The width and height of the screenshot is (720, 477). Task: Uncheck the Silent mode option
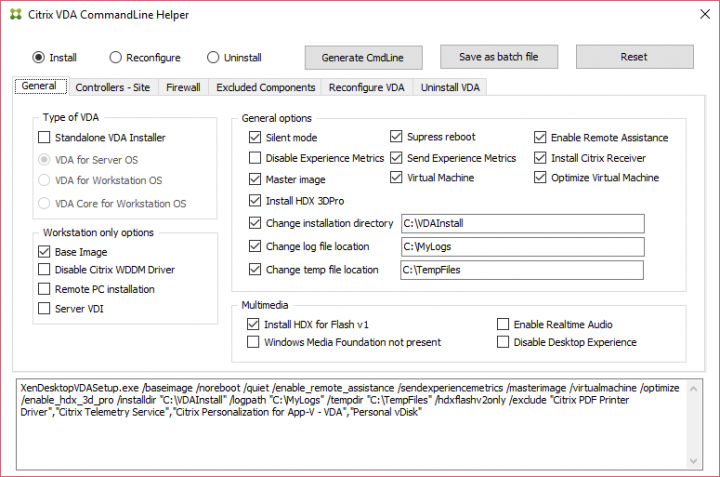point(255,138)
